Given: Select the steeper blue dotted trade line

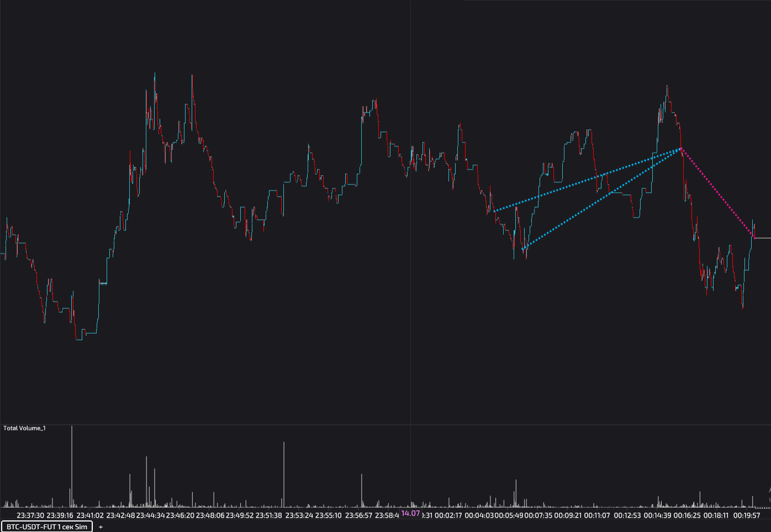Looking at the screenshot, I should pyautogui.click(x=602, y=198).
